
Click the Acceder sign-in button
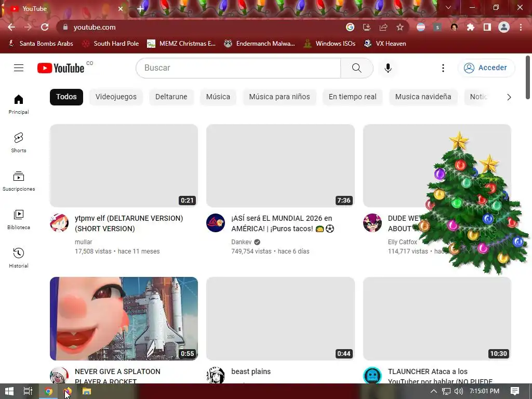click(x=486, y=68)
